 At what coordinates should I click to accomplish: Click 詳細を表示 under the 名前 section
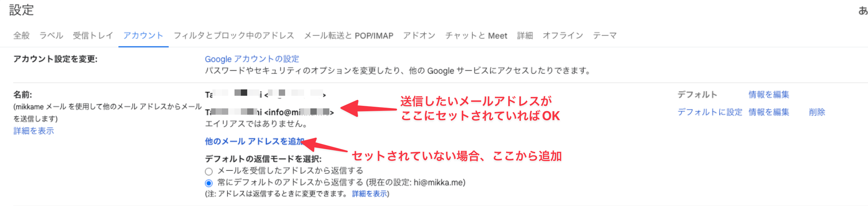coord(34,131)
